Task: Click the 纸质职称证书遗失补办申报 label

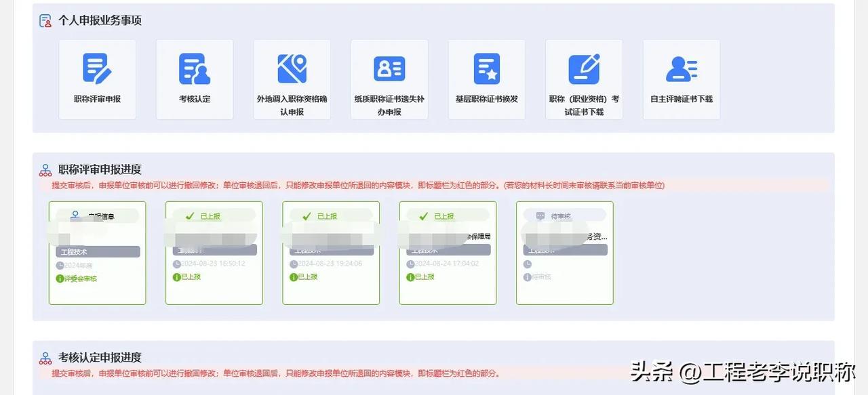Action: pos(389,105)
